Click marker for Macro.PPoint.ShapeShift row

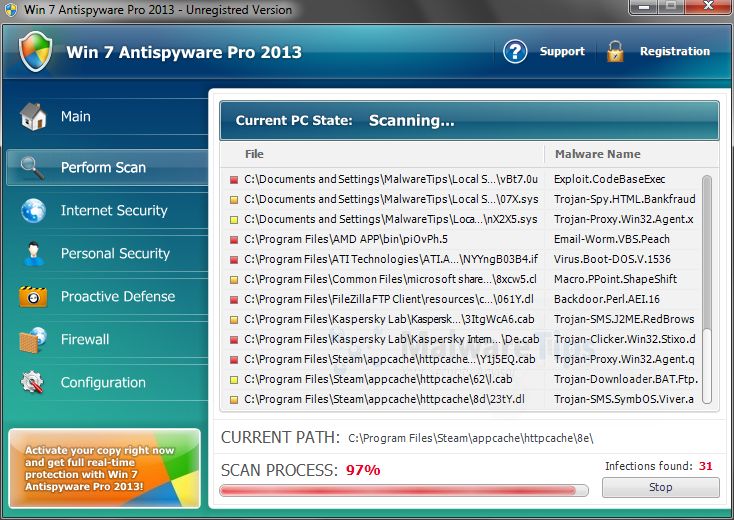click(234, 280)
